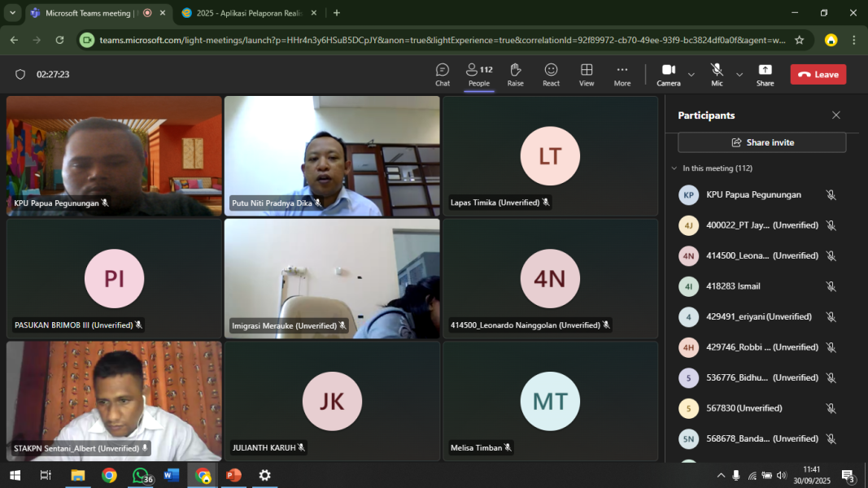Toggle mic icon for KPU Papua Pegunungan
This screenshot has height=488, width=868.
(831, 195)
